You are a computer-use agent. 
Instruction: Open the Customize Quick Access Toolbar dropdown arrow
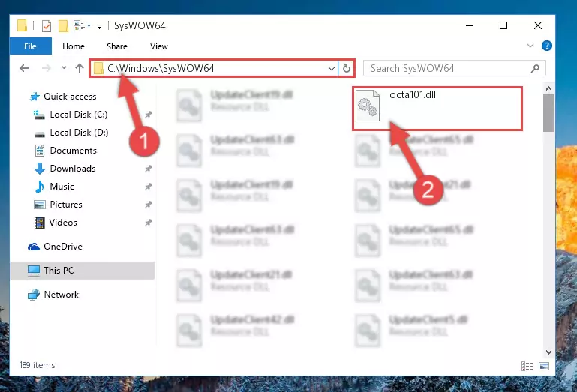[99, 26]
